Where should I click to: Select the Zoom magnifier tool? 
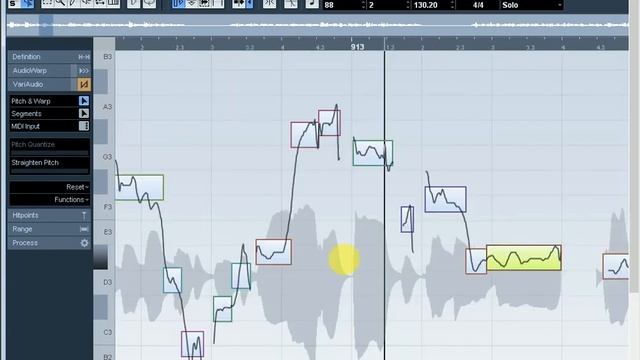[x=60, y=4]
